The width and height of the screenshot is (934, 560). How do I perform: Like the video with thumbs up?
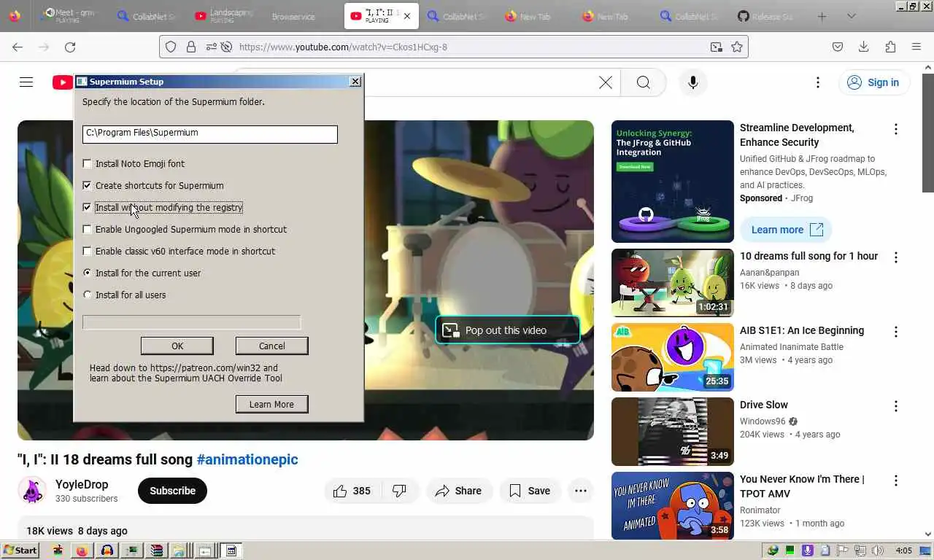[352, 491]
